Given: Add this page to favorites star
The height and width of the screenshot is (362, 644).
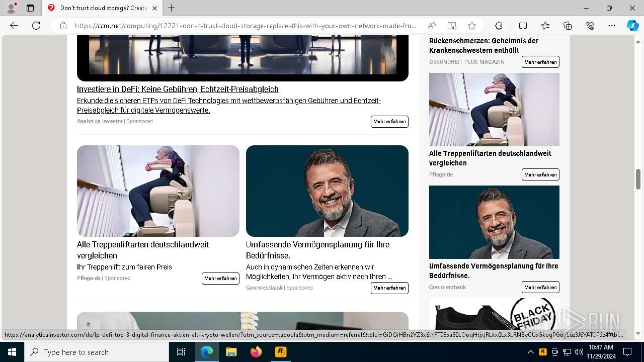Looking at the screenshot, I should click(472, 26).
